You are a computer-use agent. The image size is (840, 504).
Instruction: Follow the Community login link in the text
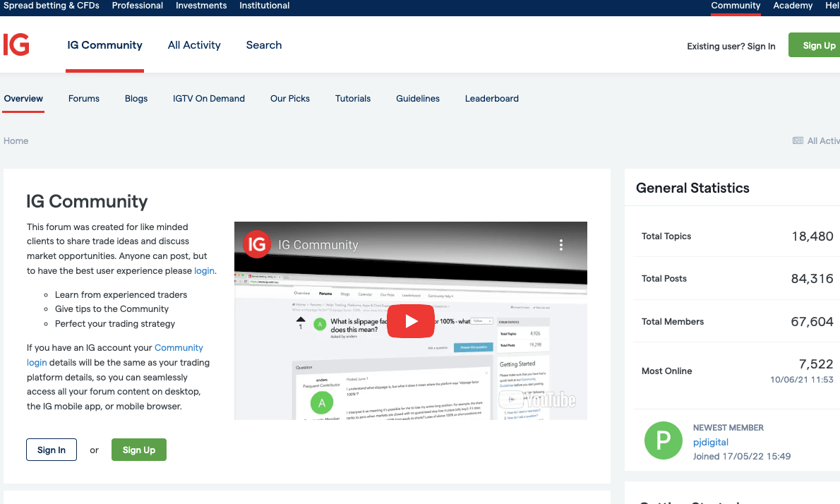115,355
